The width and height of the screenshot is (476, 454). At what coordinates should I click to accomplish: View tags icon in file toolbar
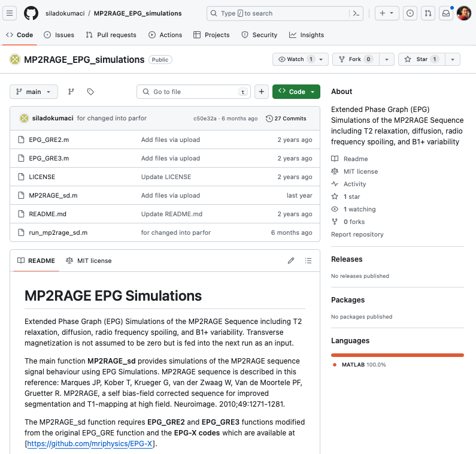click(90, 92)
